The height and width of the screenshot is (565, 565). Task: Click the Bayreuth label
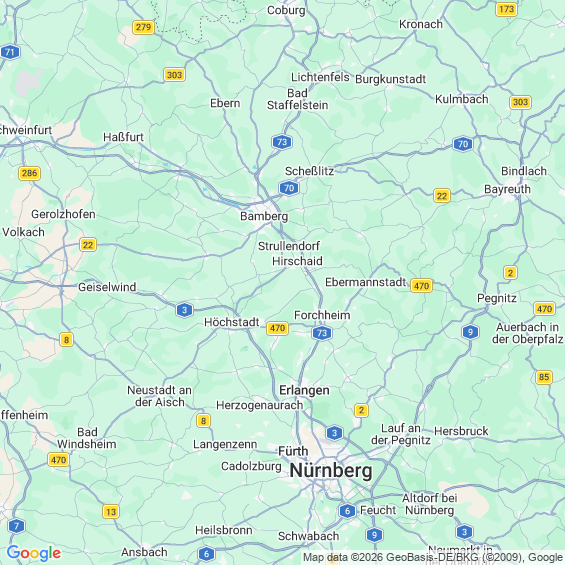pyautogui.click(x=507, y=189)
